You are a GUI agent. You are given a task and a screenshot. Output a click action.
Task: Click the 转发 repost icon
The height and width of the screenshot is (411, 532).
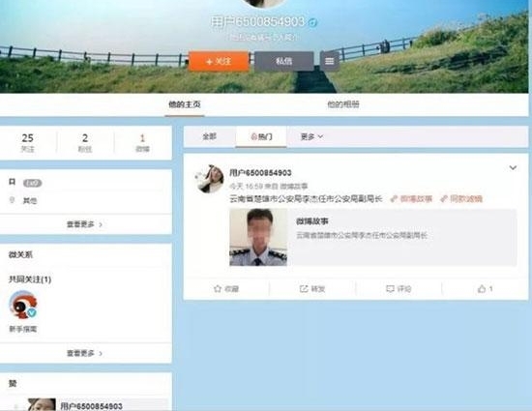pos(304,288)
